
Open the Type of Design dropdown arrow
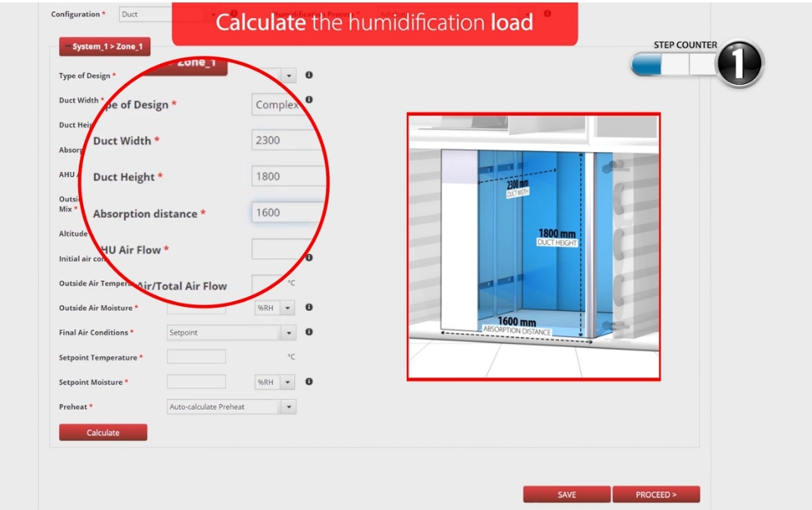(288, 76)
